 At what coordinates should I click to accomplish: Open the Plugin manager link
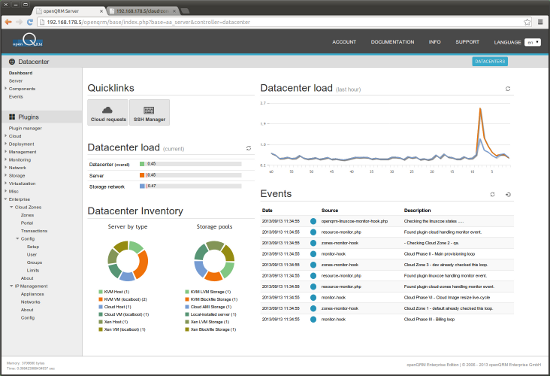(25, 128)
